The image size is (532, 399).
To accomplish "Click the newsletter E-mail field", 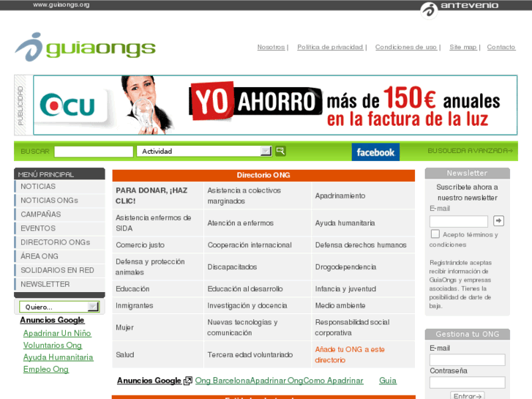I will pos(459,221).
